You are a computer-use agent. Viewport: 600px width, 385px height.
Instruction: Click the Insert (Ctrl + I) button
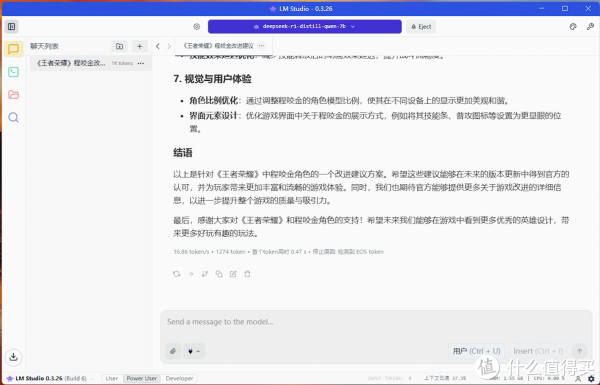pos(538,351)
